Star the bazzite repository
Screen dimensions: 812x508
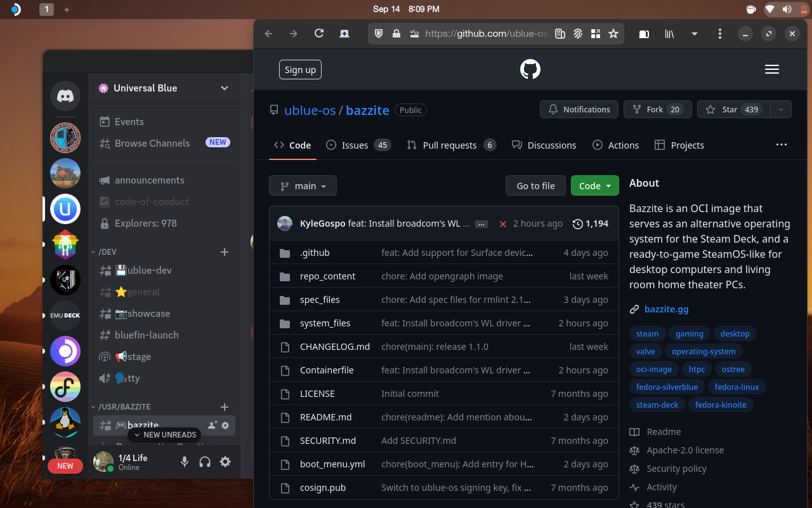point(734,109)
